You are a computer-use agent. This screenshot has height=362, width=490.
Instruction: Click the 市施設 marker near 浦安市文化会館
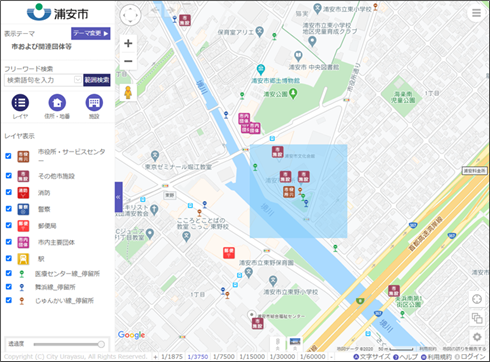(278, 152)
